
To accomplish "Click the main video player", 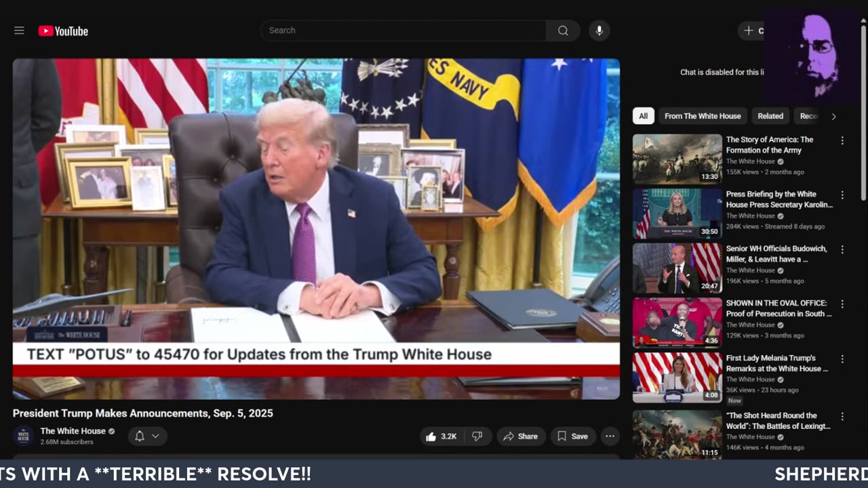I will pyautogui.click(x=316, y=228).
